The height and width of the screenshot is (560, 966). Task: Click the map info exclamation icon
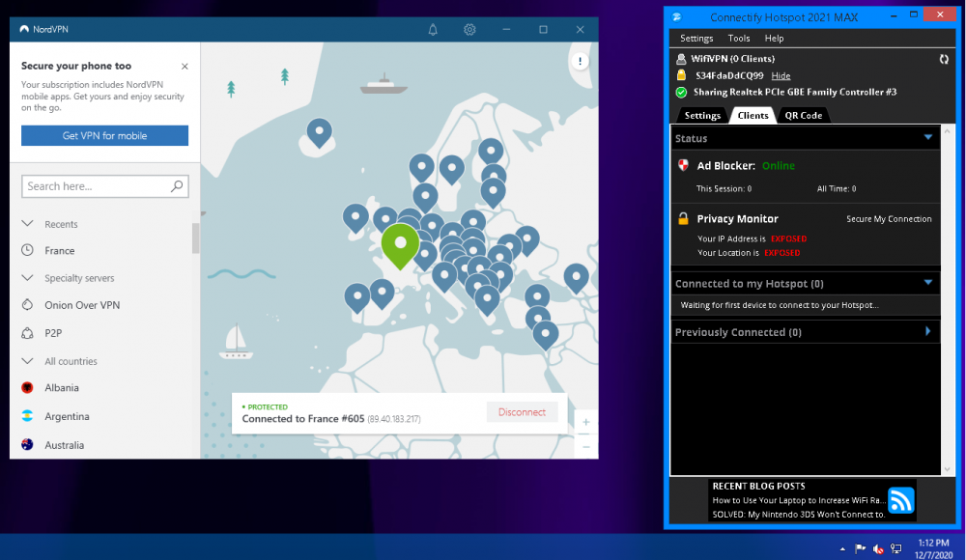pyautogui.click(x=580, y=62)
